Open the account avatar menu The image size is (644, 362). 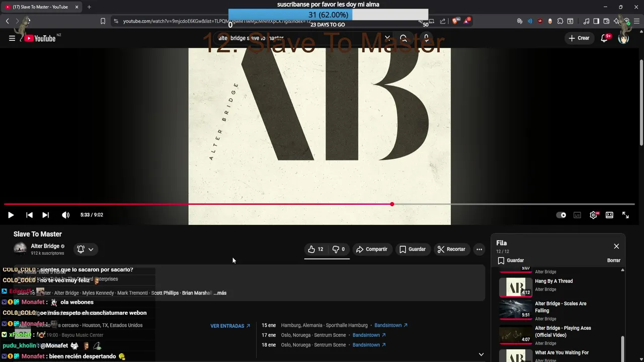623,38
